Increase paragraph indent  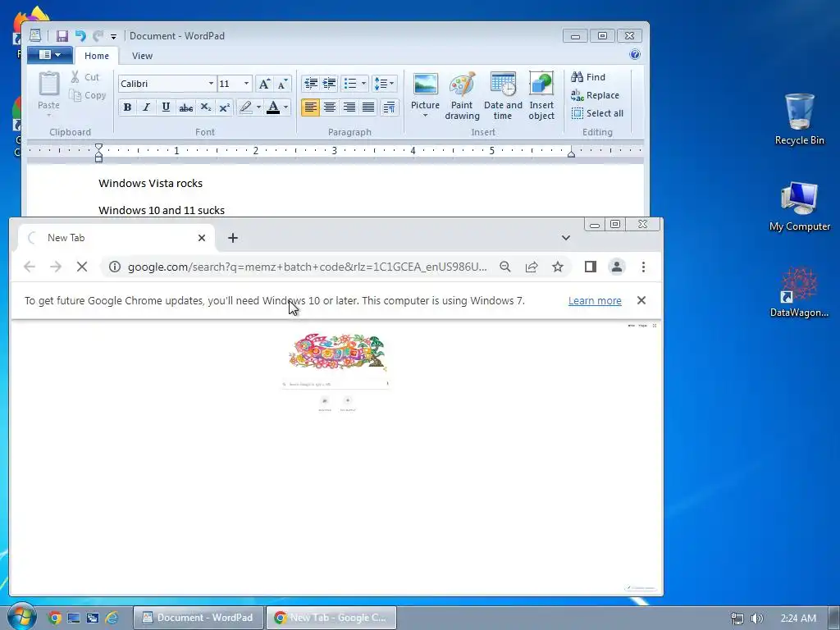tap(330, 84)
